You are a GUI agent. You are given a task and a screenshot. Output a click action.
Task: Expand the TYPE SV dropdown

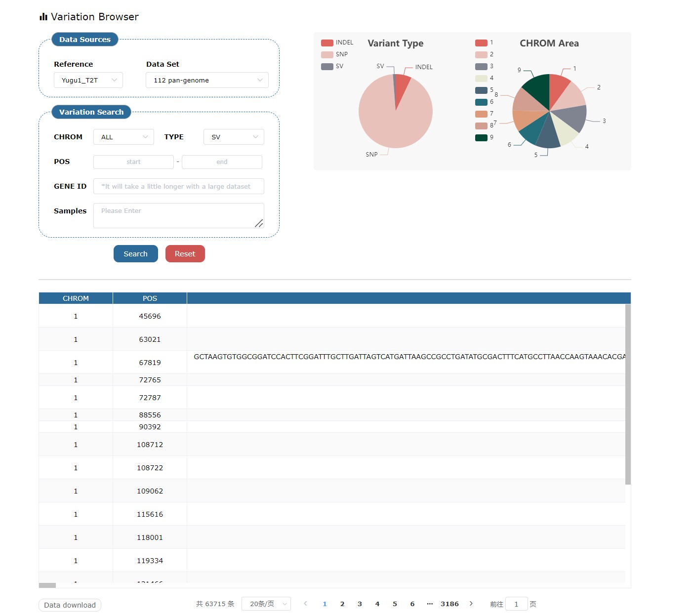pyautogui.click(x=234, y=137)
